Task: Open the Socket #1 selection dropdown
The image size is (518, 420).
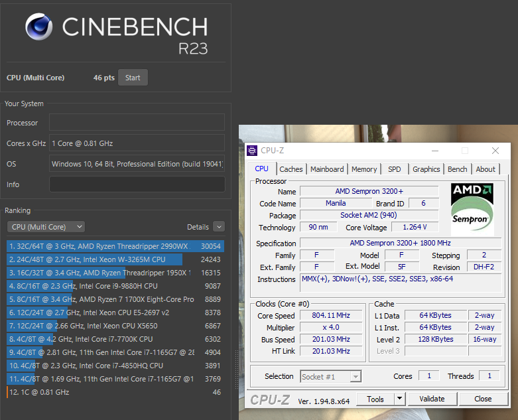Action: [x=331, y=376]
